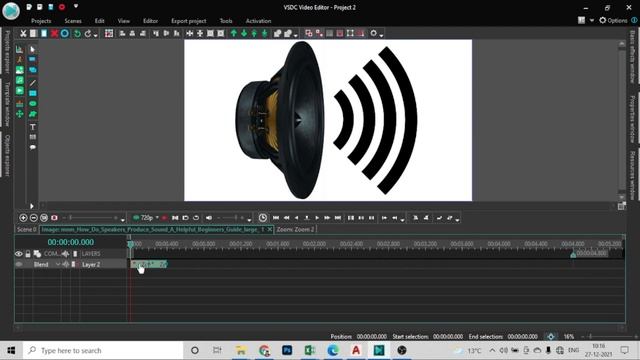Click the add image object icon
This screenshot has width=640, height=360.
20,70
